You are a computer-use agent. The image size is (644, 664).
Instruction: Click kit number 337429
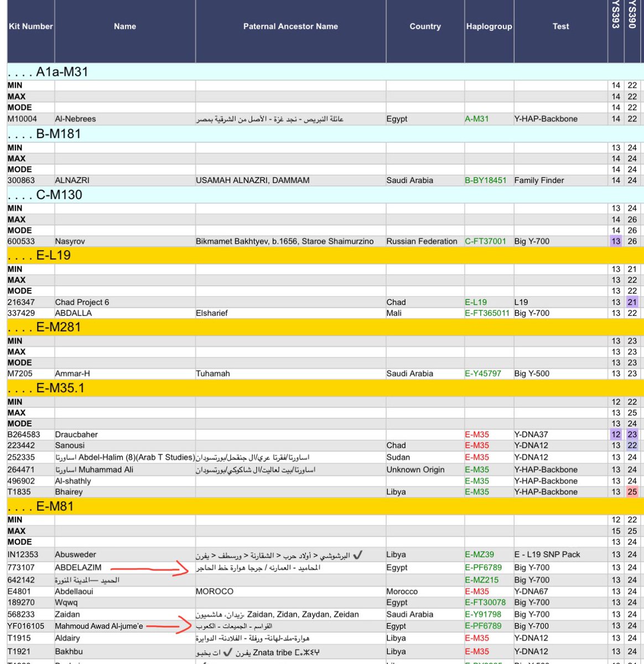coord(21,313)
